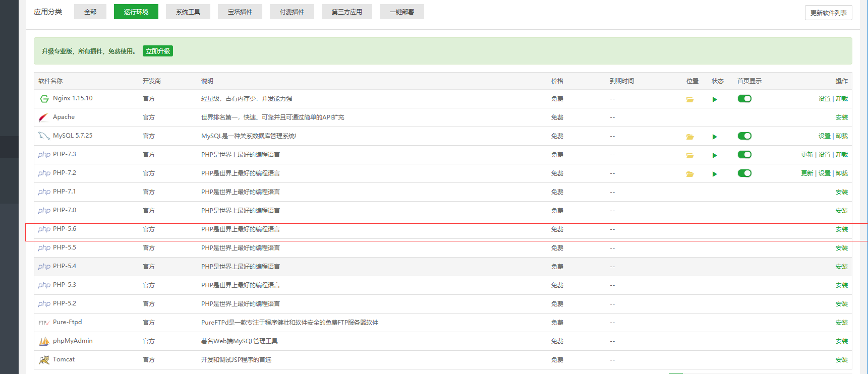Screen dimensions: 868x374
Task: Click 卸载 for MySQL 5.7.25
Action: click(x=842, y=136)
